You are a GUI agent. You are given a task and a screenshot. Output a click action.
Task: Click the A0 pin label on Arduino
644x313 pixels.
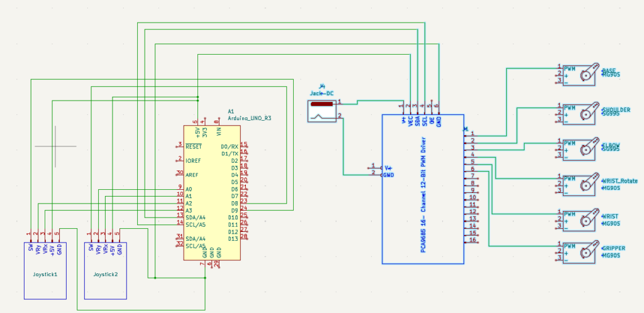click(189, 189)
